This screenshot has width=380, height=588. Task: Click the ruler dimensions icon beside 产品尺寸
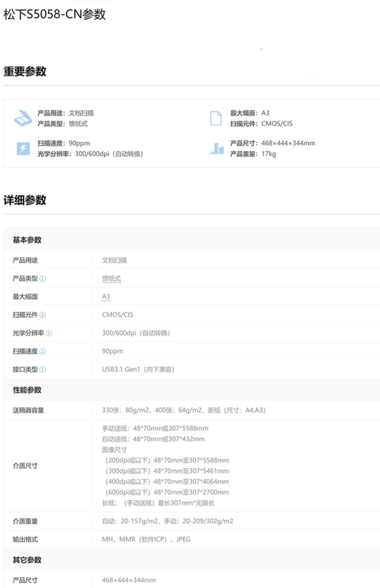pyautogui.click(x=216, y=148)
